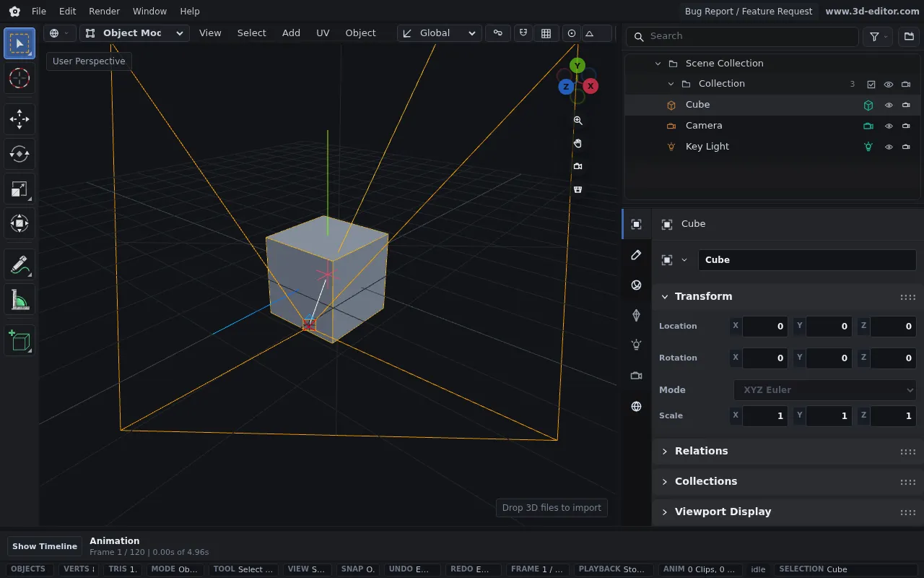Screen dimensions: 924x578
Task: Activate the Move tool
Action: [x=19, y=119]
